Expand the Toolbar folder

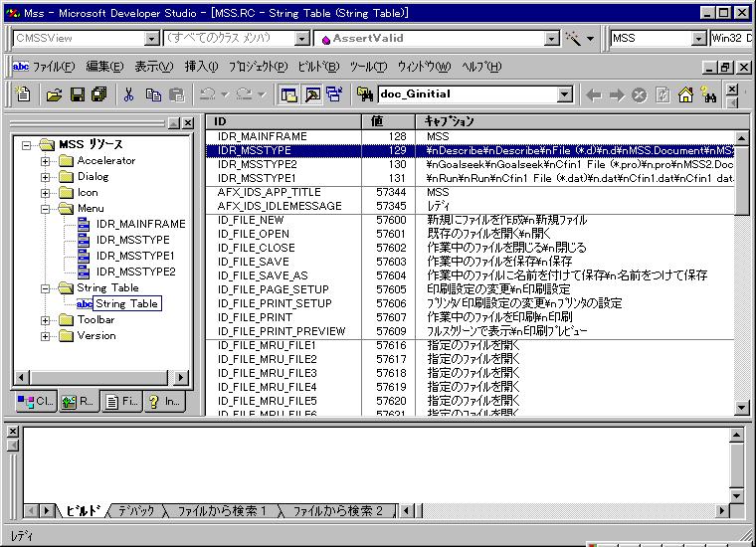45,320
